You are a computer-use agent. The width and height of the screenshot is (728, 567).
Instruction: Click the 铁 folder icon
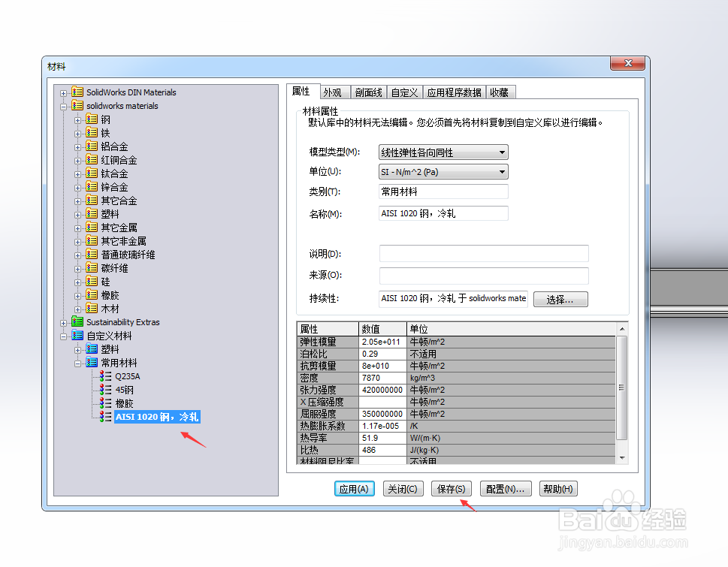[x=92, y=133]
